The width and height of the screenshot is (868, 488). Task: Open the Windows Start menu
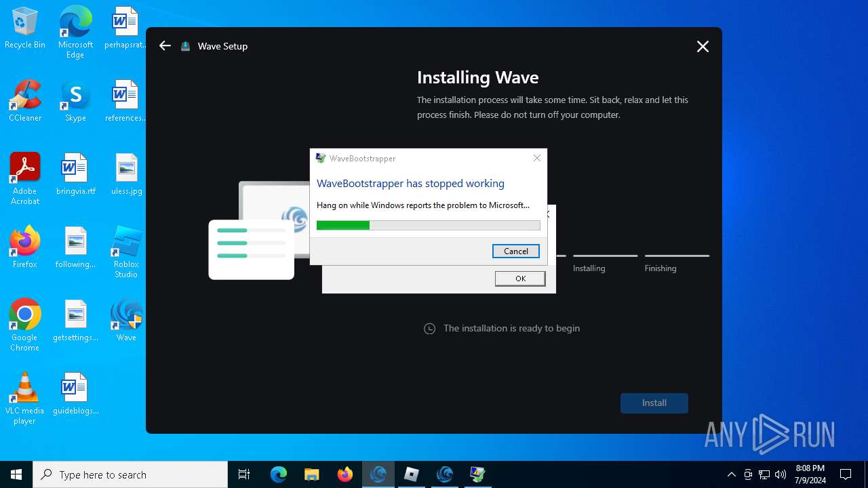16,474
